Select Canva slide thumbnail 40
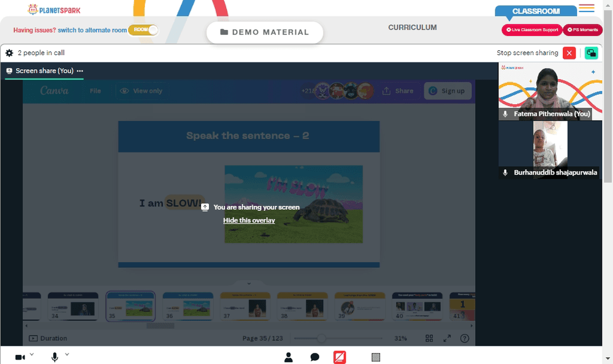Image resolution: width=613 pixels, height=364 pixels. pos(417,306)
